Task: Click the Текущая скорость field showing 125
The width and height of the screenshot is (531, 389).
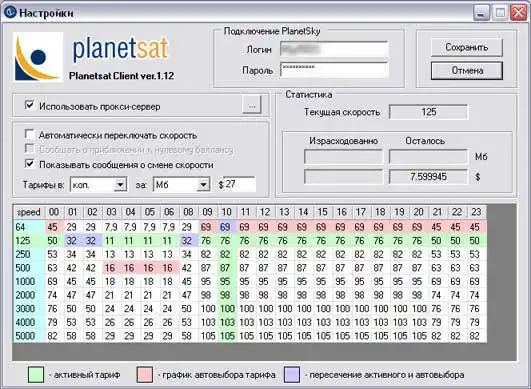Action: [428, 112]
